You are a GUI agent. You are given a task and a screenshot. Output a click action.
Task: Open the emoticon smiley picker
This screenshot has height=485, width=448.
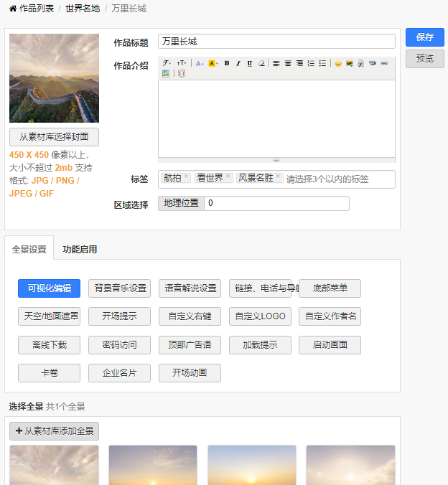338,63
